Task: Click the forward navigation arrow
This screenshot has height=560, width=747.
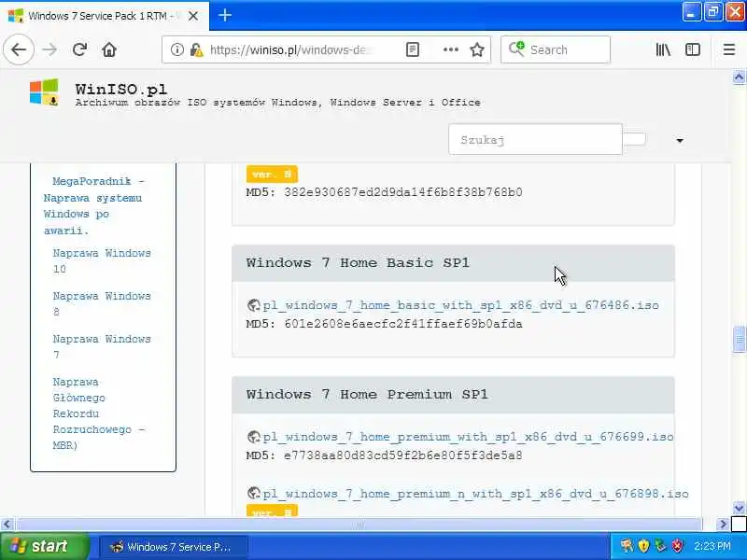Action: pos(49,49)
